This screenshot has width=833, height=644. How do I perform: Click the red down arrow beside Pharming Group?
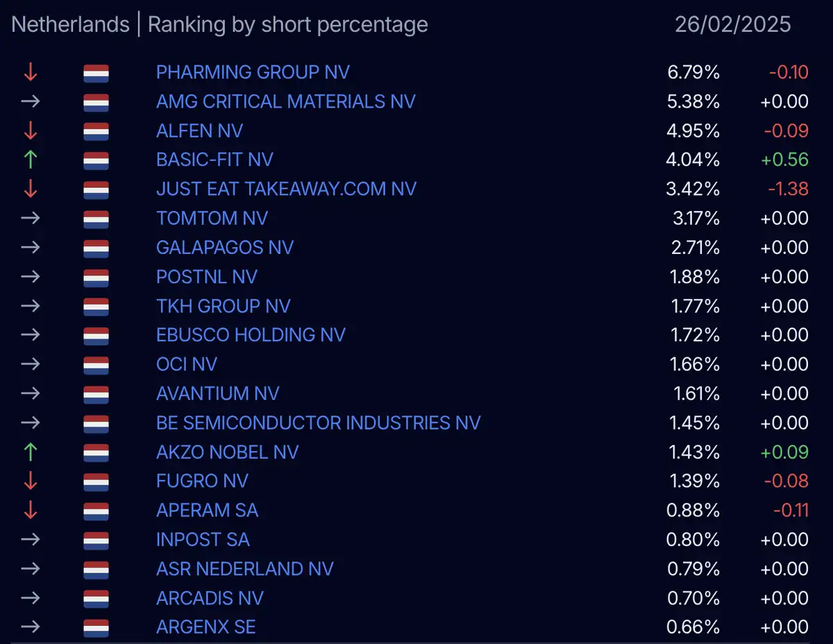(30, 72)
